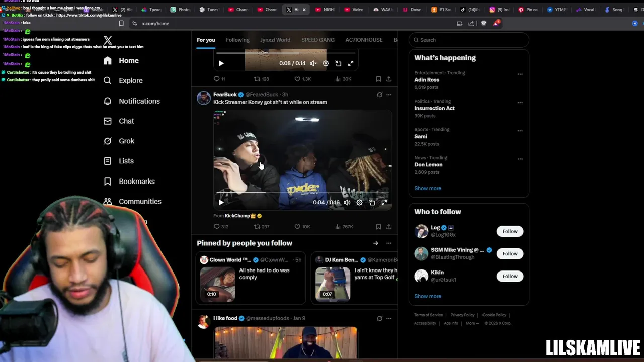
Task: Like the FearBuck post with 10K likes
Action: [x=302, y=227]
